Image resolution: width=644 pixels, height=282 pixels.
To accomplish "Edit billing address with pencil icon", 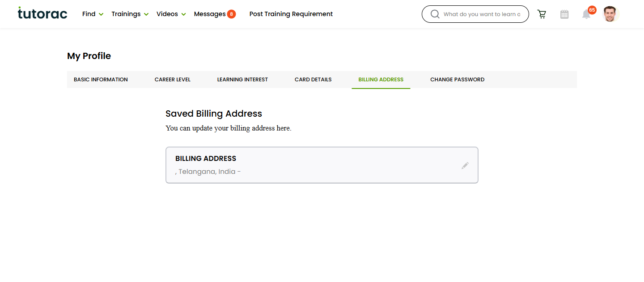I will [x=465, y=165].
